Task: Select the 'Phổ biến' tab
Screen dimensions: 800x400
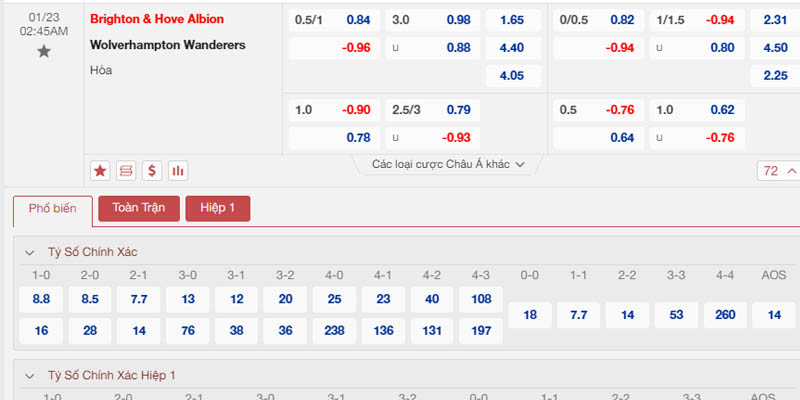Action: (x=51, y=208)
